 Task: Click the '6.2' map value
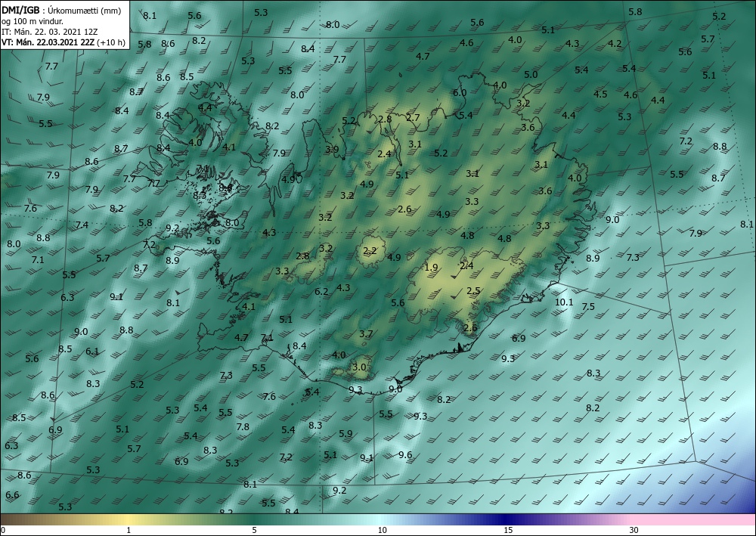321,291
